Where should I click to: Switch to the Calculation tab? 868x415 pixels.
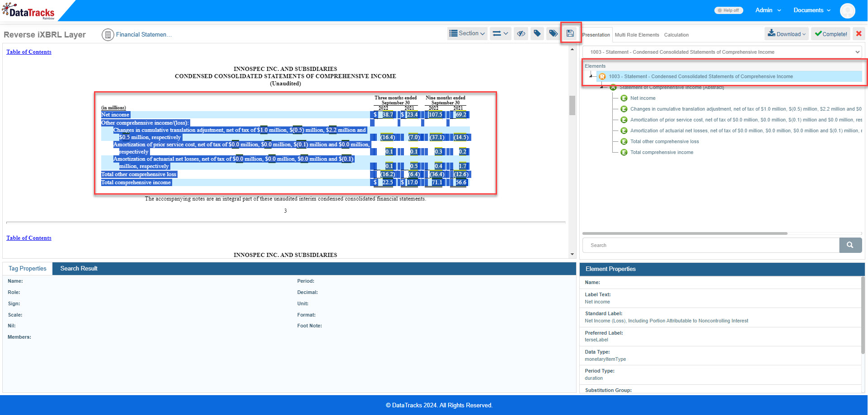click(x=676, y=35)
